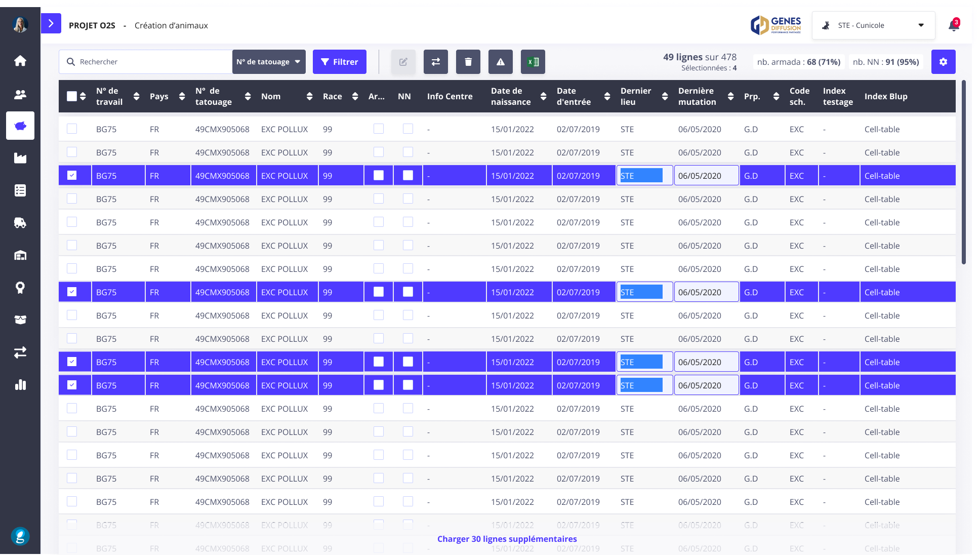
Task: Expand the sidebar with the chevron button
Action: 51,23
